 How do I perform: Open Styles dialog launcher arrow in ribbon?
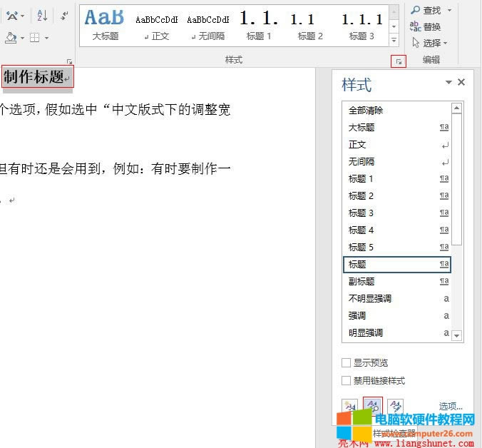(x=399, y=62)
